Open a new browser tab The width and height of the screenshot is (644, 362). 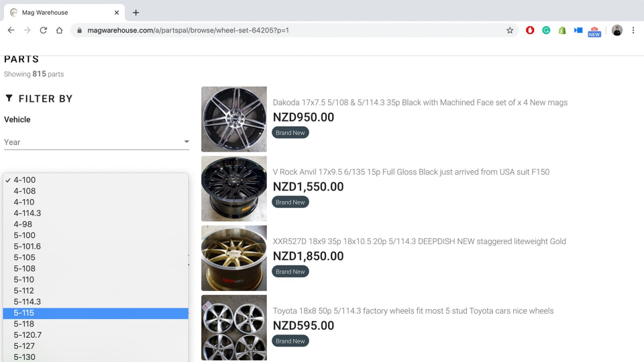[x=136, y=13]
